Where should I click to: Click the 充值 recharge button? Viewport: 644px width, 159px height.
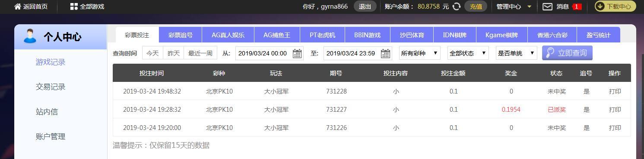click(x=476, y=6)
